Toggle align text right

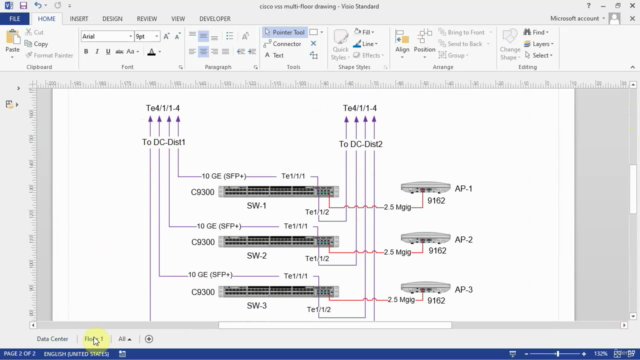pyautogui.click(x=214, y=51)
